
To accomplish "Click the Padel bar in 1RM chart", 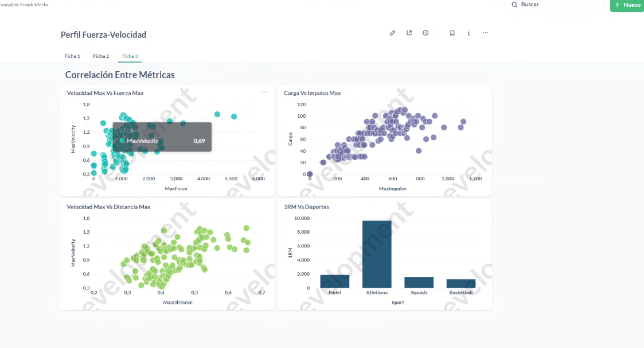I will 335,281.
